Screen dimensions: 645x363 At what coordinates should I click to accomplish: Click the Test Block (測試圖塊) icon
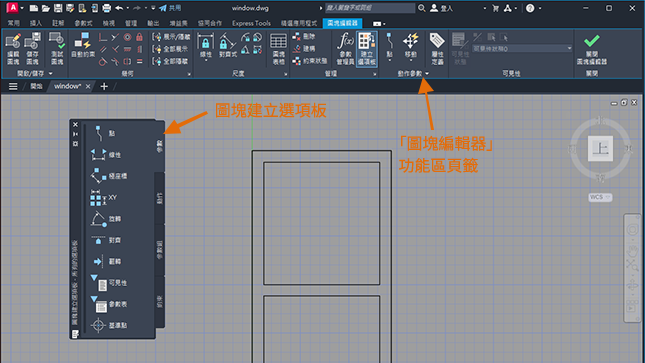pyautogui.click(x=57, y=49)
